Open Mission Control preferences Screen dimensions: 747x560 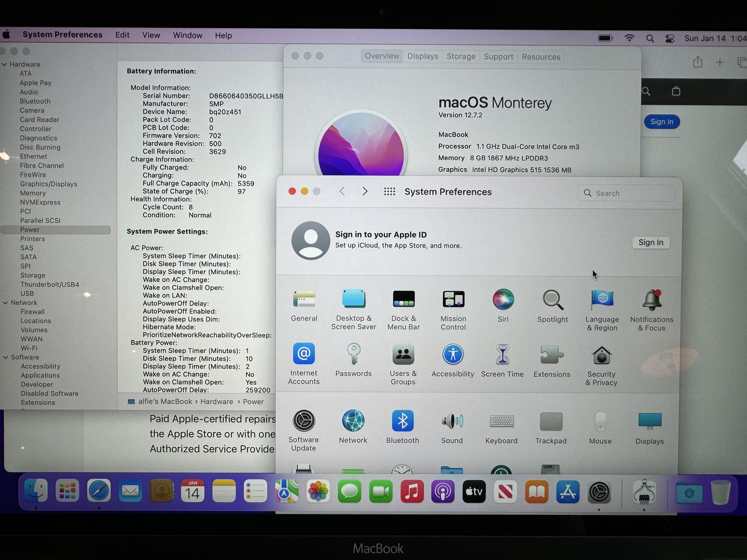pyautogui.click(x=453, y=310)
